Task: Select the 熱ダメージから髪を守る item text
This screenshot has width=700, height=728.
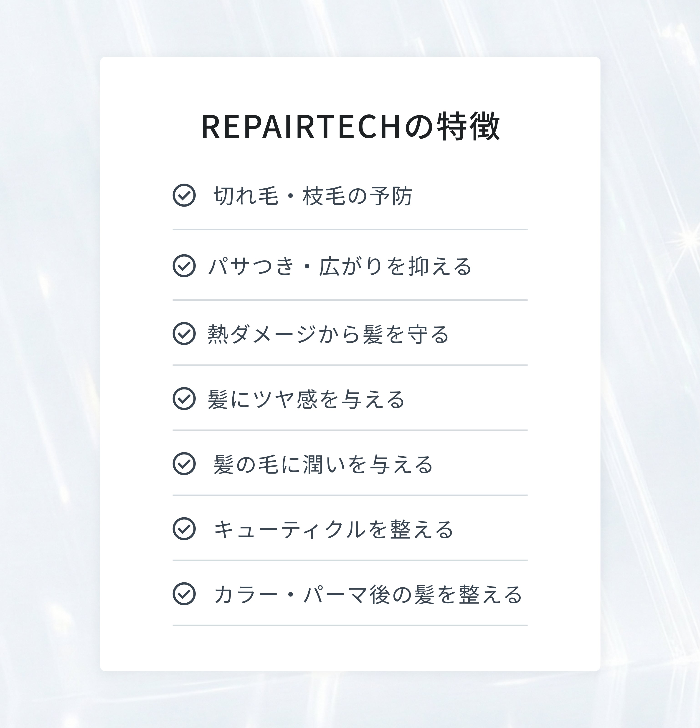Action: coord(328,334)
